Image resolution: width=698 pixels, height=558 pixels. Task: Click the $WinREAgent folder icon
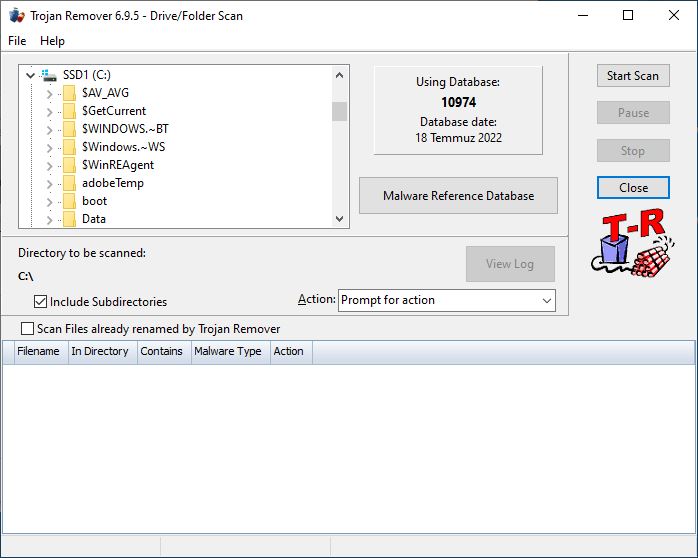coord(69,166)
